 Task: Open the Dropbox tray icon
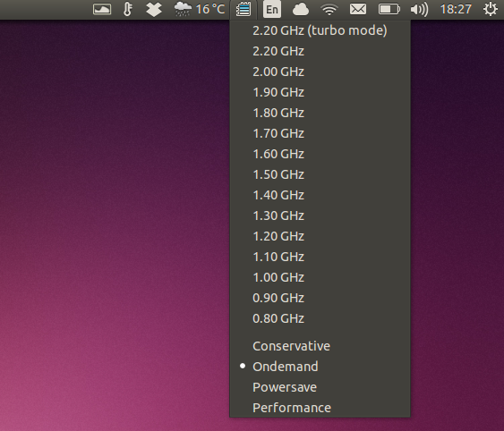(x=154, y=9)
